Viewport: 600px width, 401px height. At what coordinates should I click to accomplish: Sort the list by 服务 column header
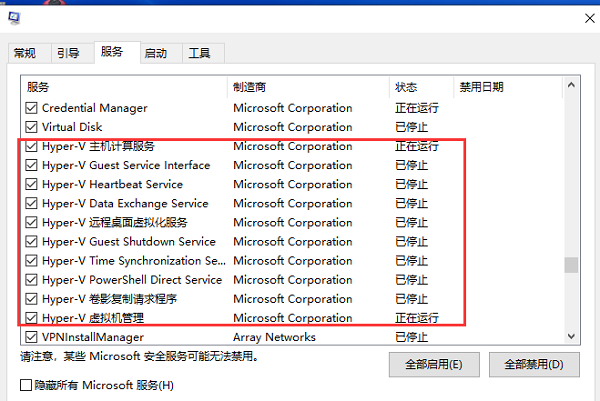coord(120,87)
